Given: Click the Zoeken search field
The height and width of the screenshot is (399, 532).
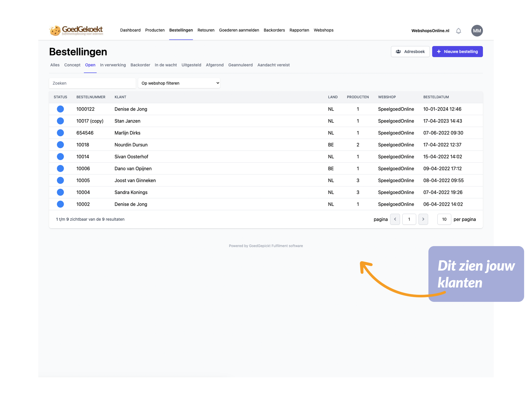Looking at the screenshot, I should point(92,83).
